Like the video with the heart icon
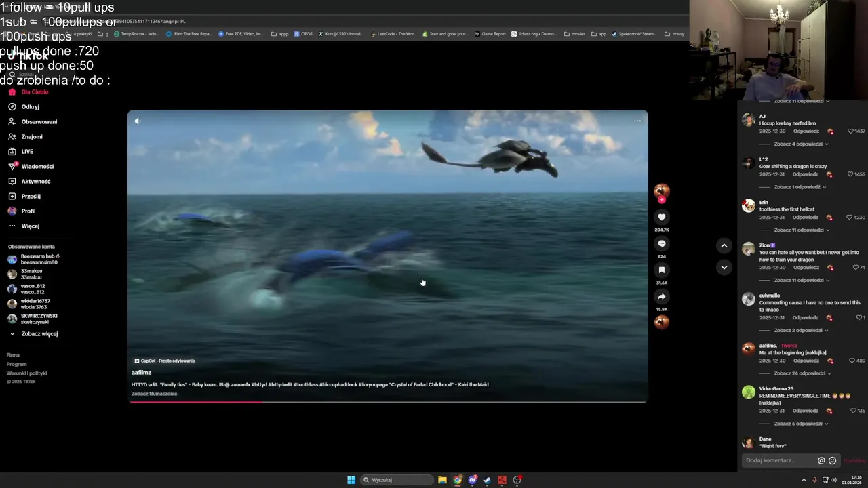Screen dimensions: 868x488 [x=662, y=217]
